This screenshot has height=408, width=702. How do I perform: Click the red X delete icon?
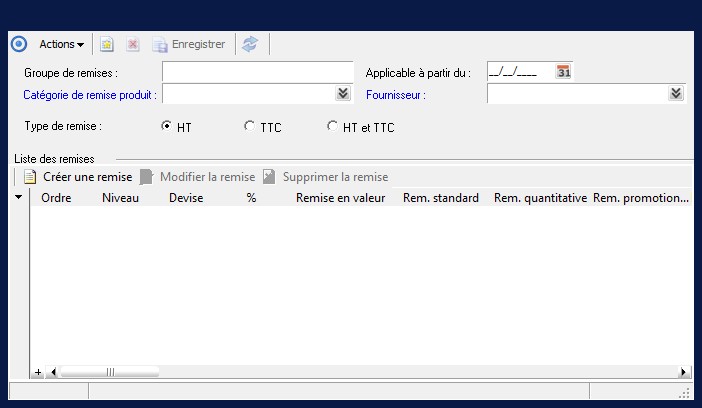pos(133,44)
